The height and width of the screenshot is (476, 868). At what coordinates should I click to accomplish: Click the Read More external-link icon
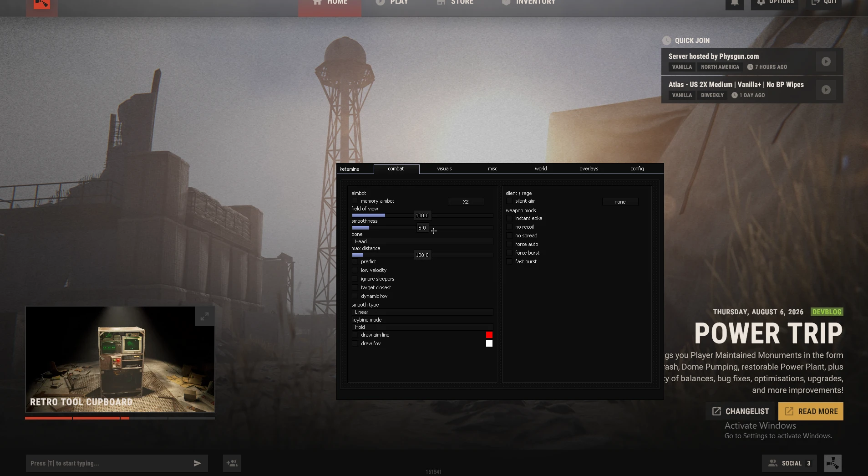pos(789,411)
